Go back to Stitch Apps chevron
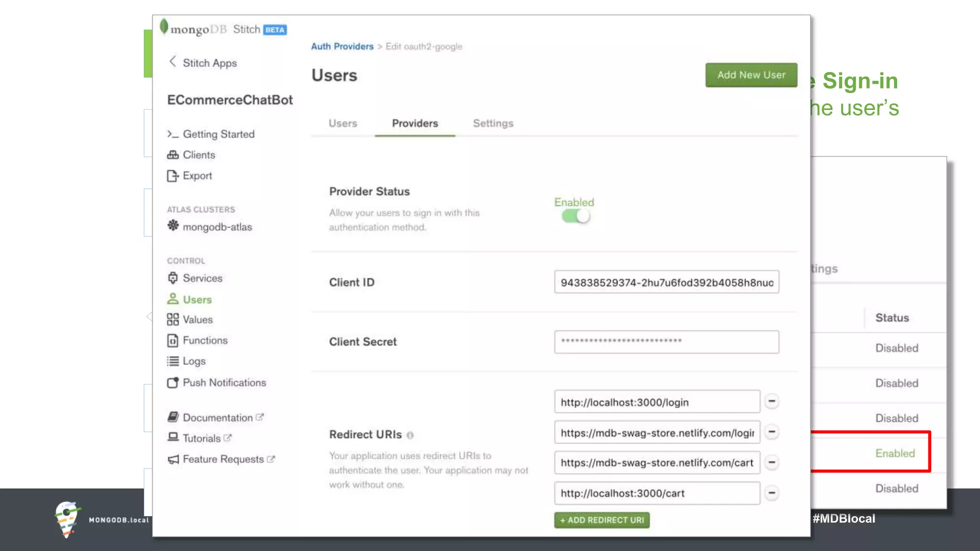This screenshot has height=551, width=980. tap(173, 62)
